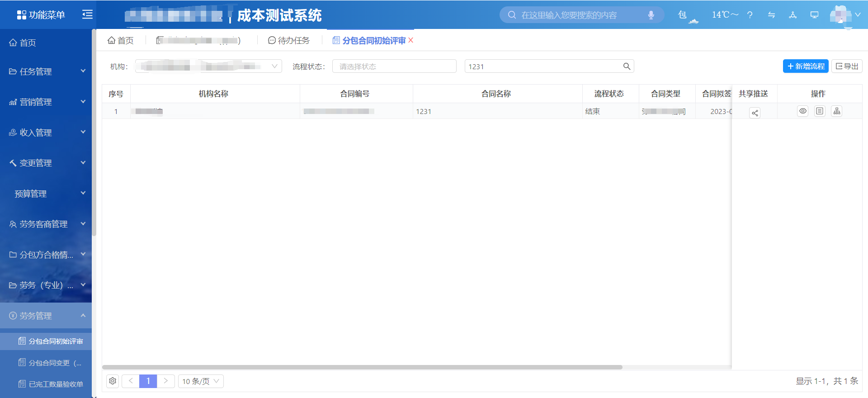The height and width of the screenshot is (398, 868).
Task: Open 分包合同初始评审 in sidebar
Action: (46, 341)
